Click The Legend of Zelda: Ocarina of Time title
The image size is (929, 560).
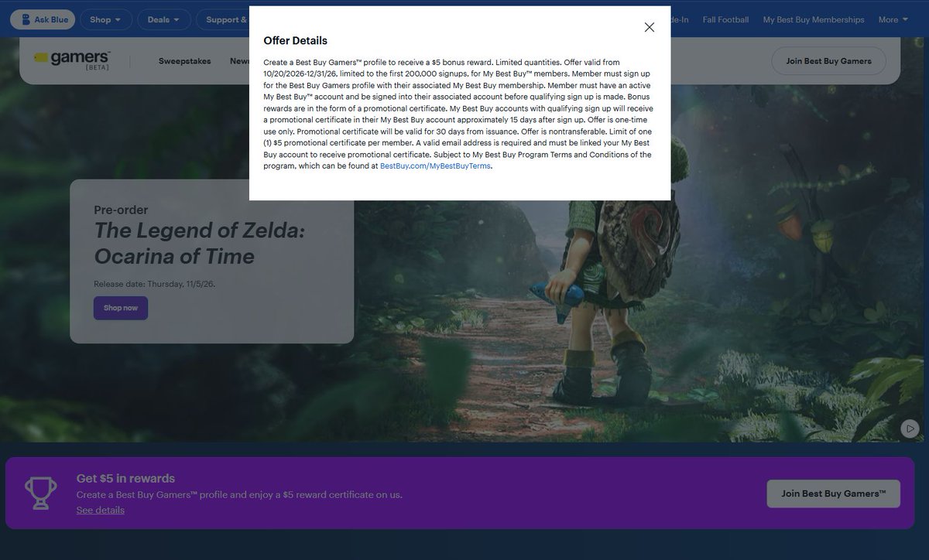click(200, 243)
